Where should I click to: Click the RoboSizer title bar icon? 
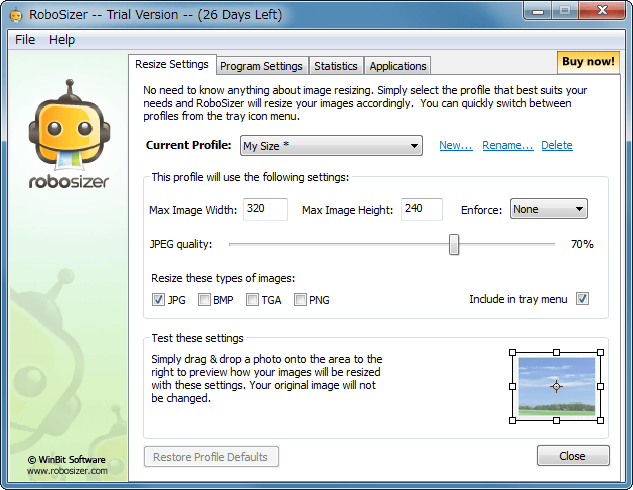coord(16,15)
